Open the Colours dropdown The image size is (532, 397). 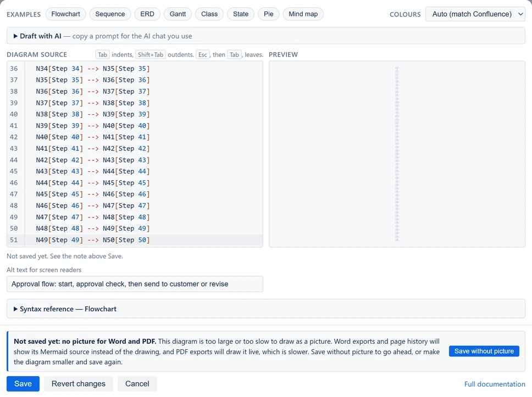point(475,14)
